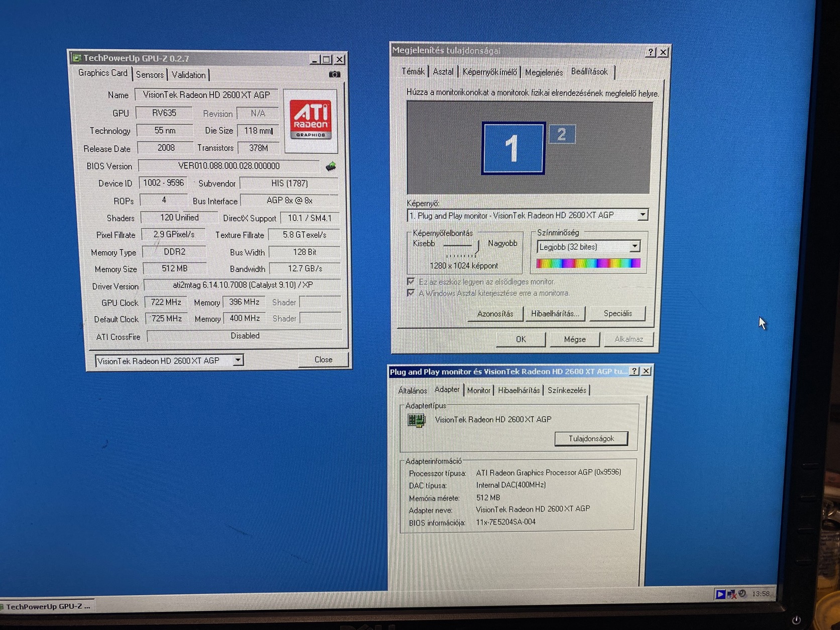Click the color quality spectrum bar
Screen dimensions: 840x630
click(588, 263)
